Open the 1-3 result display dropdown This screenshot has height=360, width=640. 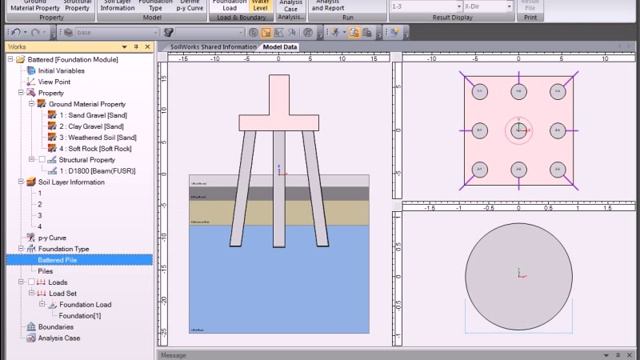459,7
